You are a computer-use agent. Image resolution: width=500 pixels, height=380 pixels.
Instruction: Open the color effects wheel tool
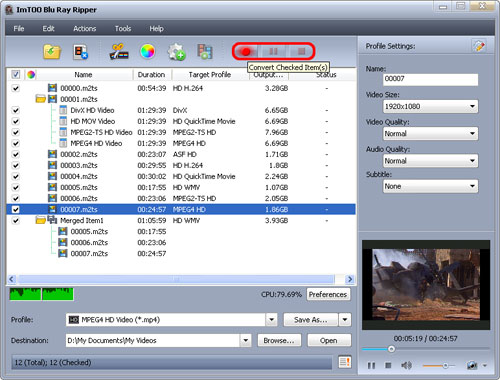(148, 52)
